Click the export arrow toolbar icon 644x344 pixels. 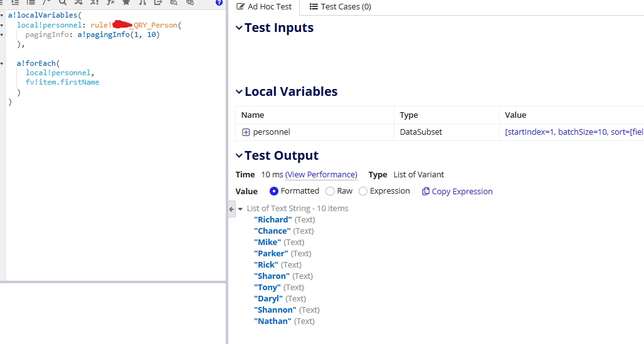(x=158, y=2)
